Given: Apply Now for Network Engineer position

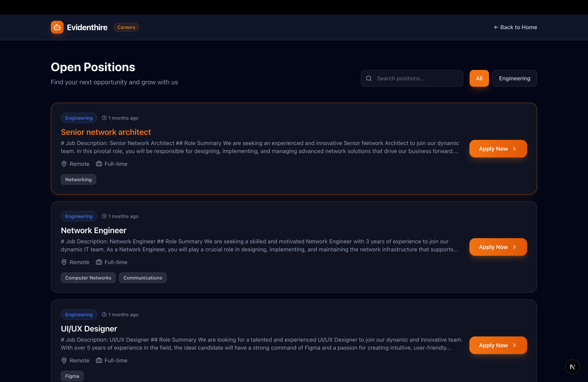Looking at the screenshot, I should click(498, 247).
